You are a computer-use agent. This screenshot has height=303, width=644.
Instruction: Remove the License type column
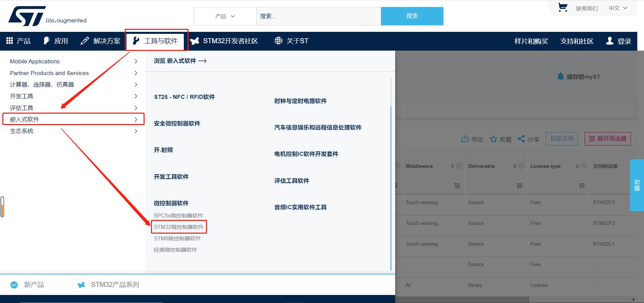(584, 166)
